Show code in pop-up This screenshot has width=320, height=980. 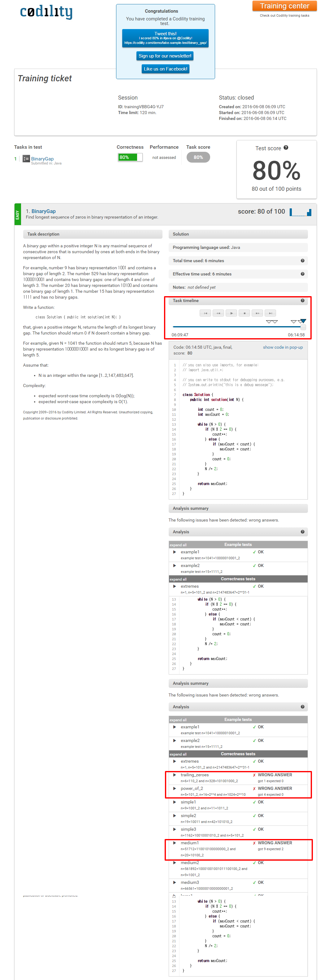[283, 347]
